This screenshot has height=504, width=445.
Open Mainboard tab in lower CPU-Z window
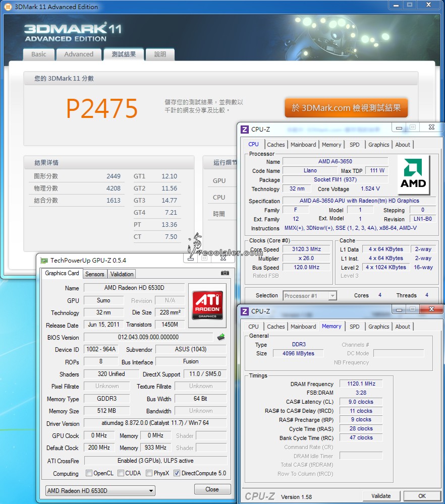pos(303,327)
